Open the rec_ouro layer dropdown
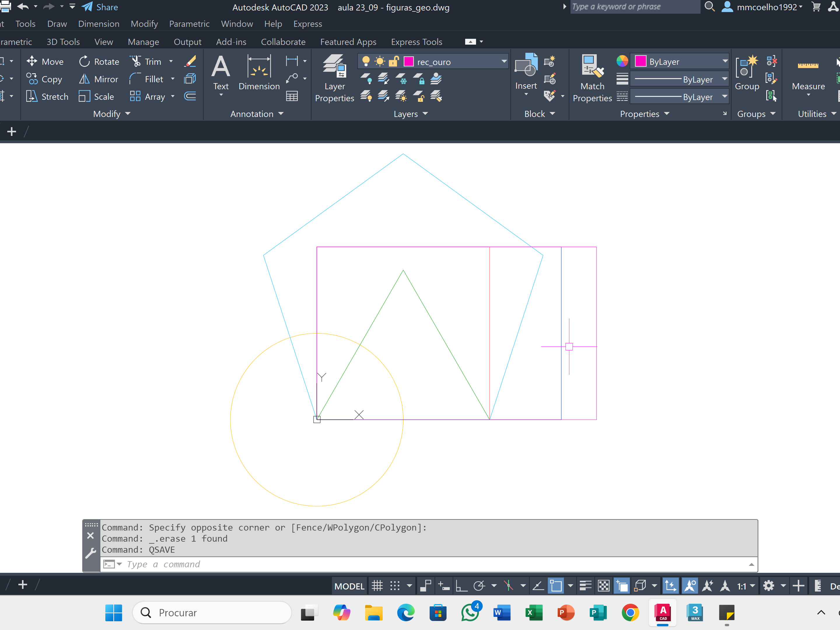This screenshot has height=630, width=840. point(504,62)
